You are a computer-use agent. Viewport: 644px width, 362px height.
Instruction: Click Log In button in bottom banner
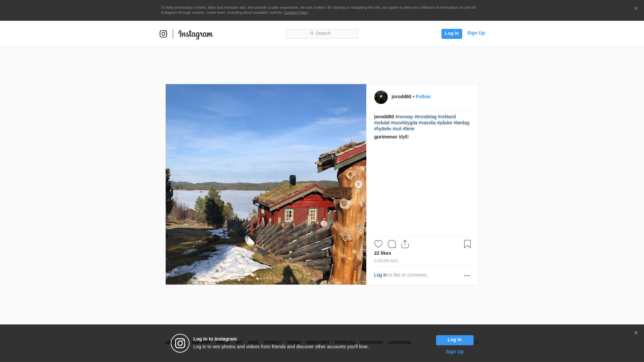point(454,340)
